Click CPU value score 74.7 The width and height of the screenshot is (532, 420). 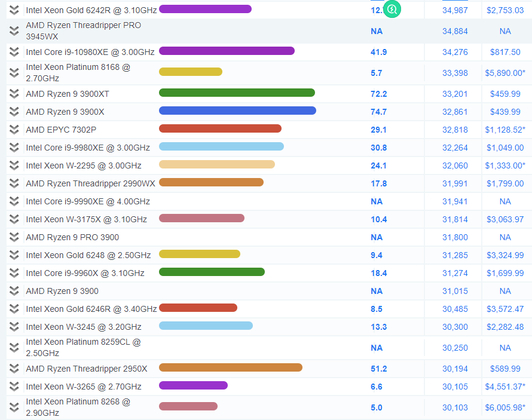378,112
